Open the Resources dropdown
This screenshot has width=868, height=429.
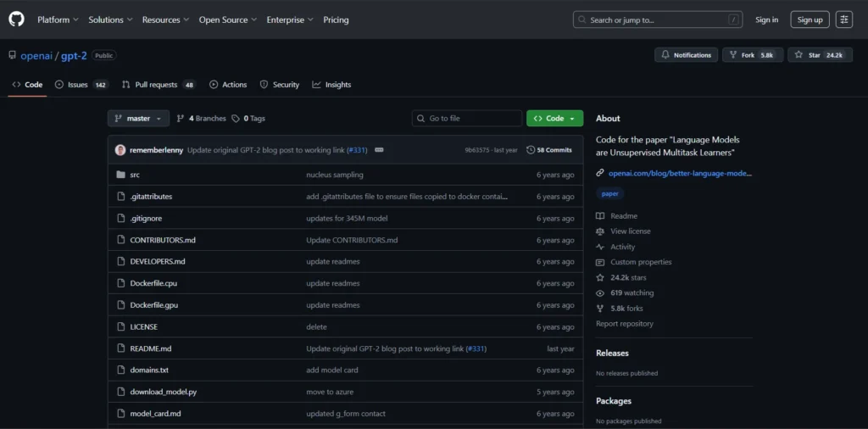[165, 19]
